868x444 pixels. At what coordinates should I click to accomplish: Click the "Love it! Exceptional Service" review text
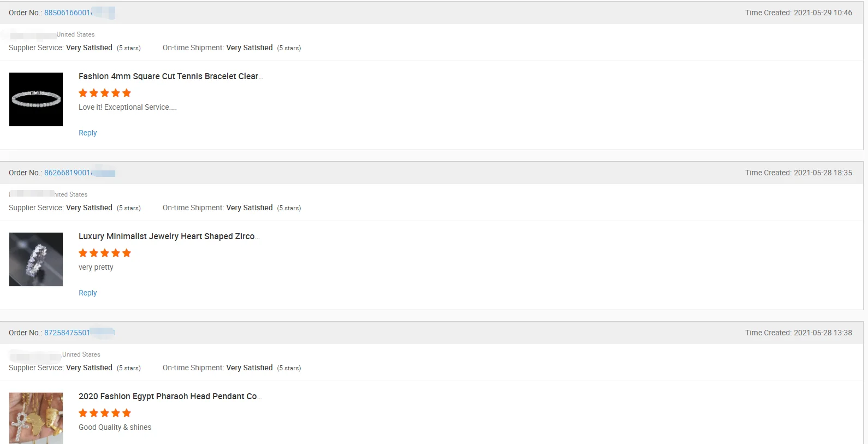[127, 108]
